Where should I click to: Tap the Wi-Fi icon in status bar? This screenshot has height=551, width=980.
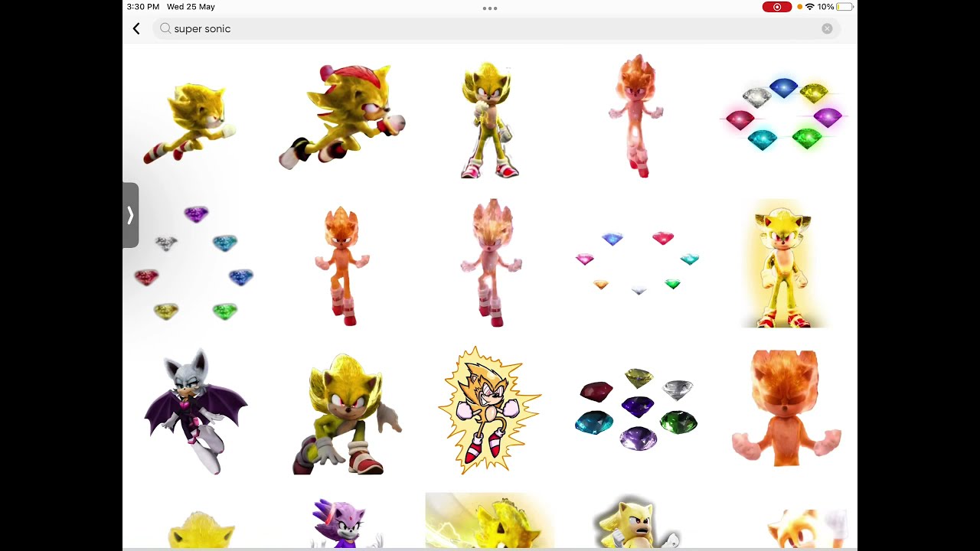coord(809,7)
